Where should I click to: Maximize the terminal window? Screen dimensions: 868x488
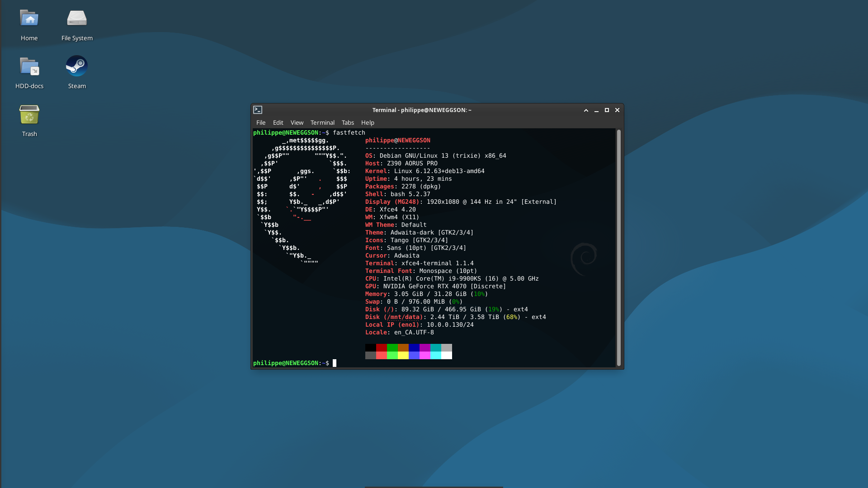pos(607,110)
